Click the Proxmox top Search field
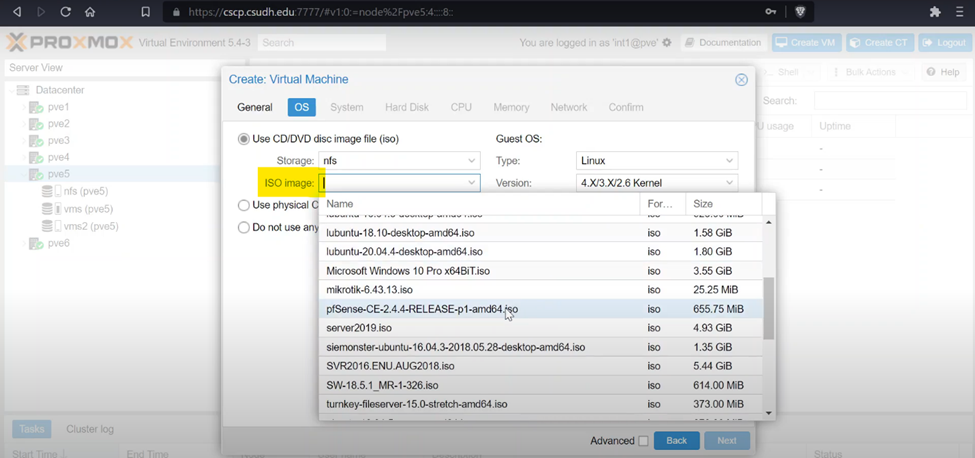The height and width of the screenshot is (458, 975). point(321,43)
